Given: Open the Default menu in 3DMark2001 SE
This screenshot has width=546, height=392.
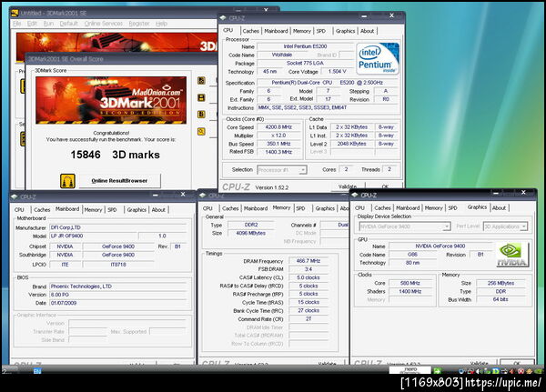Looking at the screenshot, I should [68, 24].
